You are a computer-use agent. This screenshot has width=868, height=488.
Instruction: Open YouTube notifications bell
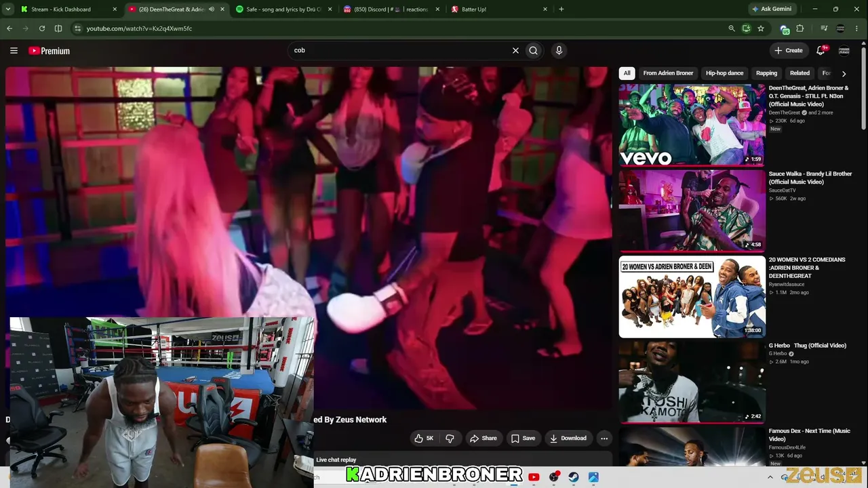821,50
